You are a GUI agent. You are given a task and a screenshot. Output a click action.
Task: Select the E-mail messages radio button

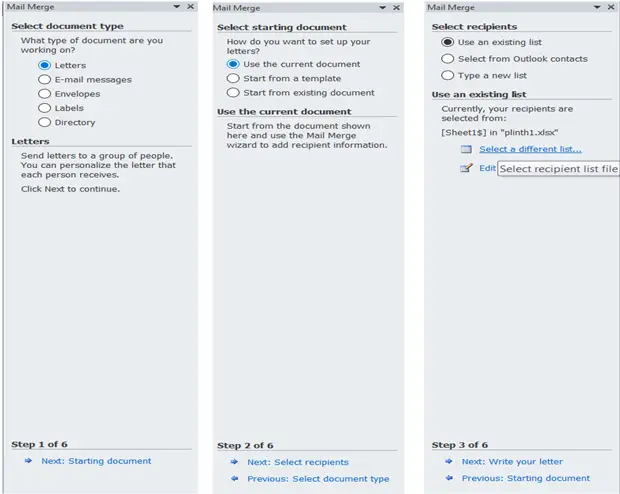click(x=45, y=79)
